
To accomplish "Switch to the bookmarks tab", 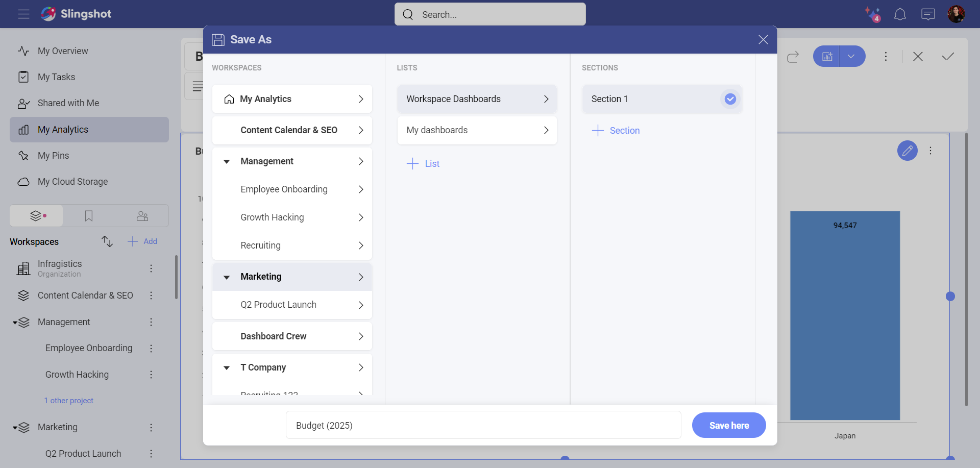I will click(89, 216).
